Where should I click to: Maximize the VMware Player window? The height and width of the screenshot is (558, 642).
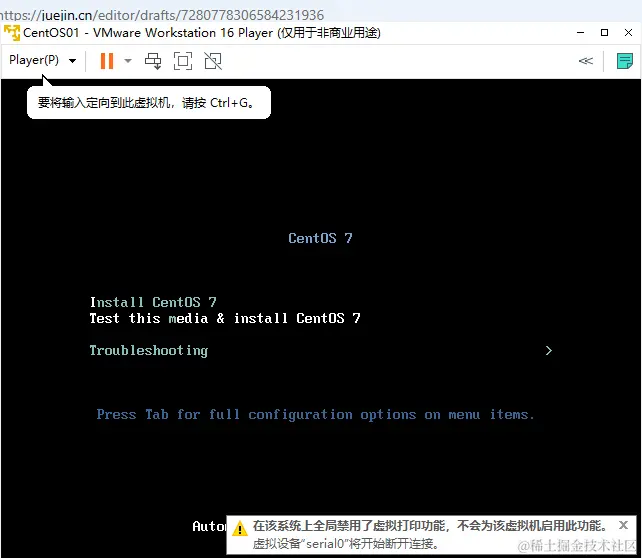point(604,33)
